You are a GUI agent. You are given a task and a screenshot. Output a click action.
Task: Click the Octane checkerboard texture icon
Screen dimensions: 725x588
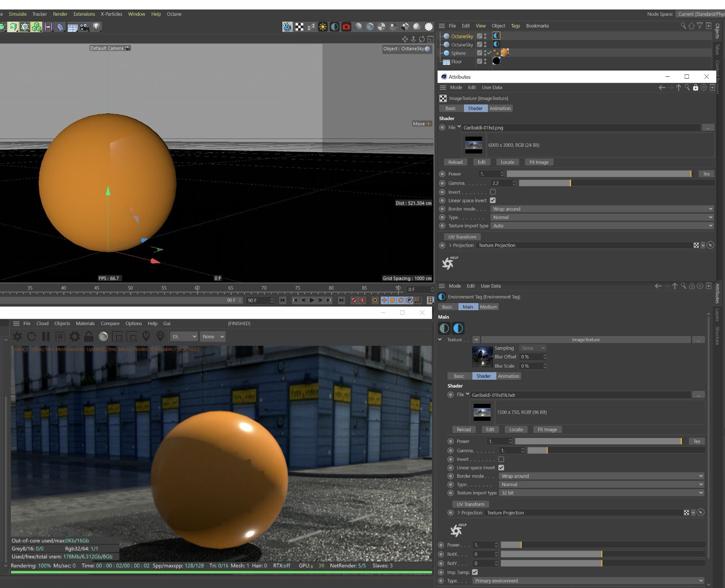click(x=299, y=27)
